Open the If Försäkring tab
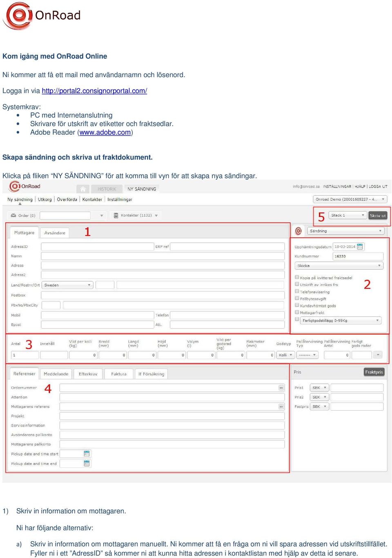392x558 pixels. tap(151, 373)
